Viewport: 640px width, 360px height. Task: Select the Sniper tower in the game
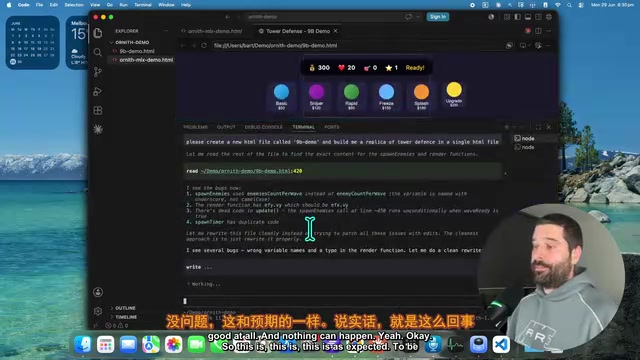tap(316, 96)
